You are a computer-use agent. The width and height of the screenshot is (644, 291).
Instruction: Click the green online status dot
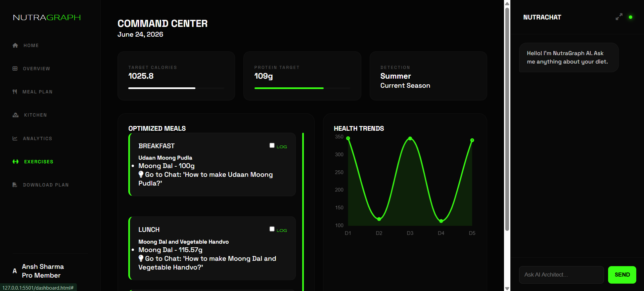[631, 17]
